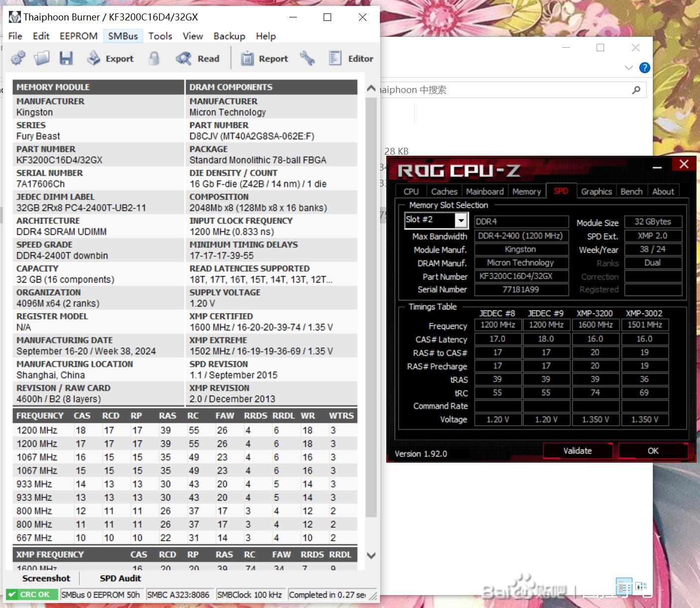The width and height of the screenshot is (700, 608).
Task: Click SMBClock 100 kHz status entry
Action: (250, 595)
